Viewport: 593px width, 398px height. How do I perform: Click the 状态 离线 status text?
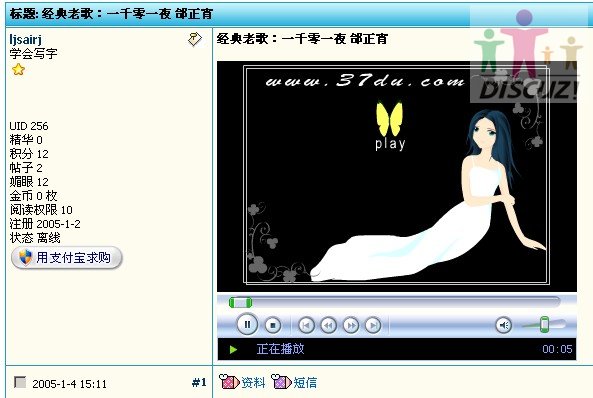pyautogui.click(x=35, y=238)
